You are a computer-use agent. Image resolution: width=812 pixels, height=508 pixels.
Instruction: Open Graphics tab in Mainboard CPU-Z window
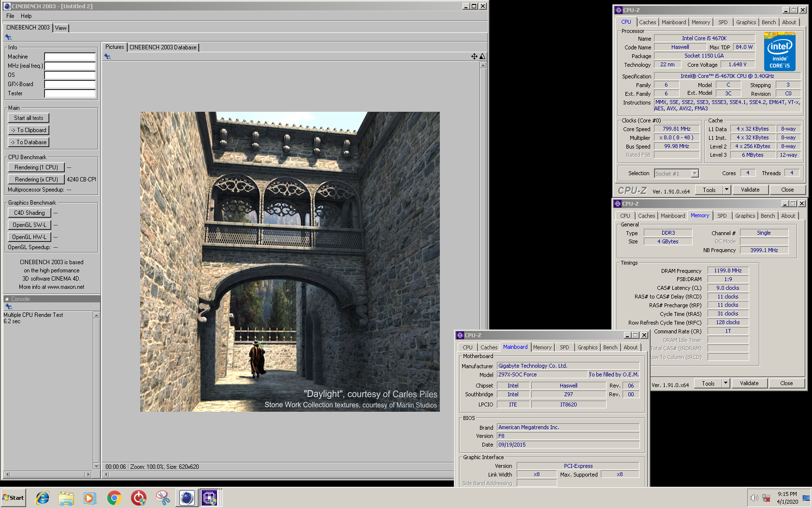pos(587,347)
